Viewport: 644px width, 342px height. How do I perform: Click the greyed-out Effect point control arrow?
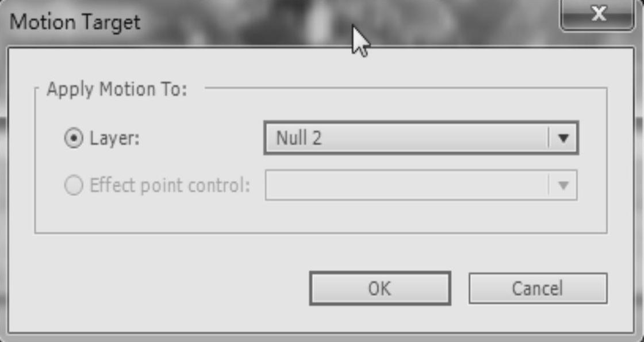click(x=563, y=186)
